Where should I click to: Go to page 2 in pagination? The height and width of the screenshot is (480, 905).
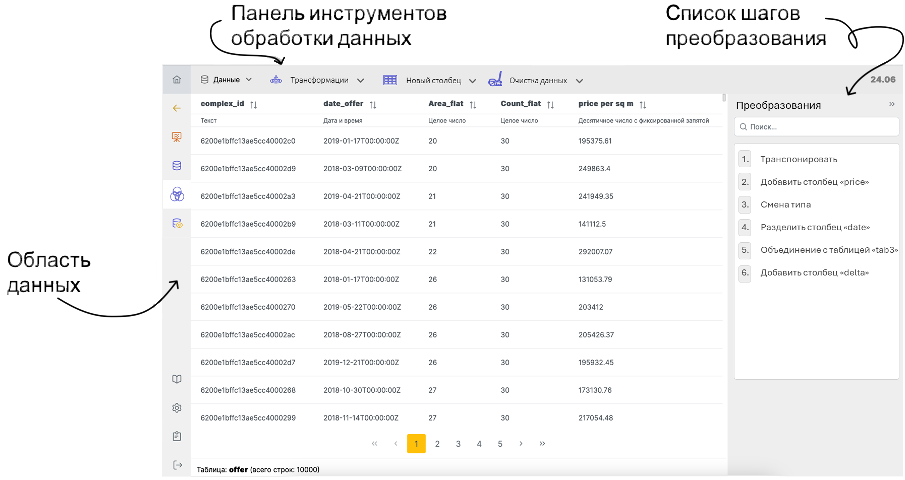pos(437,444)
